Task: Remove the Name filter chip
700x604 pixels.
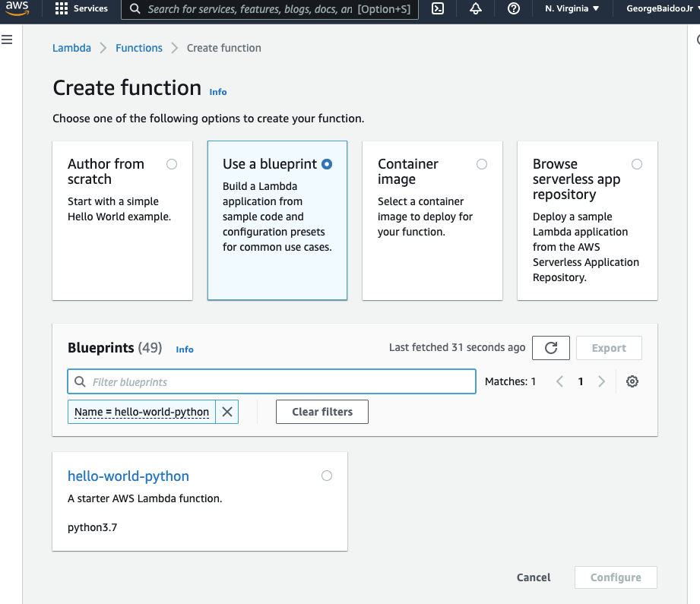Action: pos(226,411)
